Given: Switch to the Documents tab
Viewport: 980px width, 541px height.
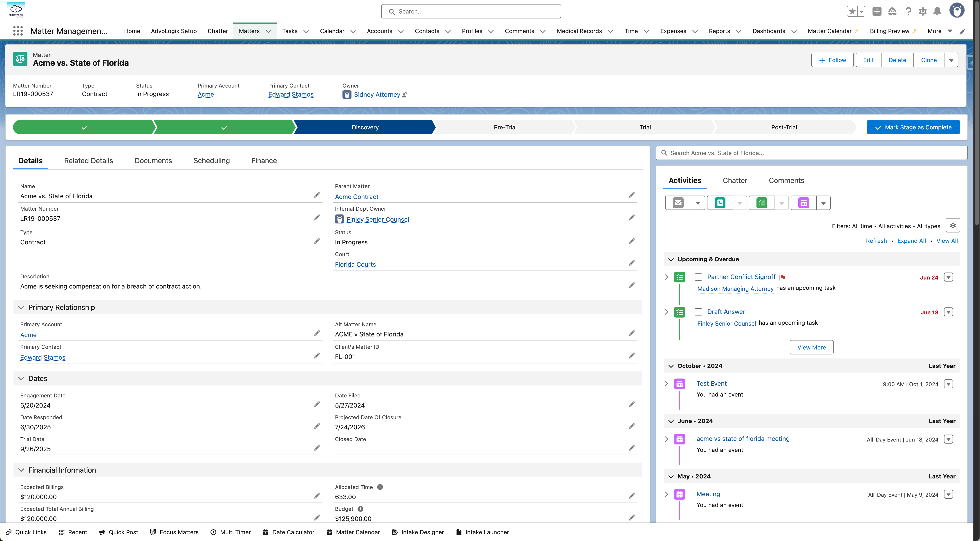Looking at the screenshot, I should (x=153, y=161).
